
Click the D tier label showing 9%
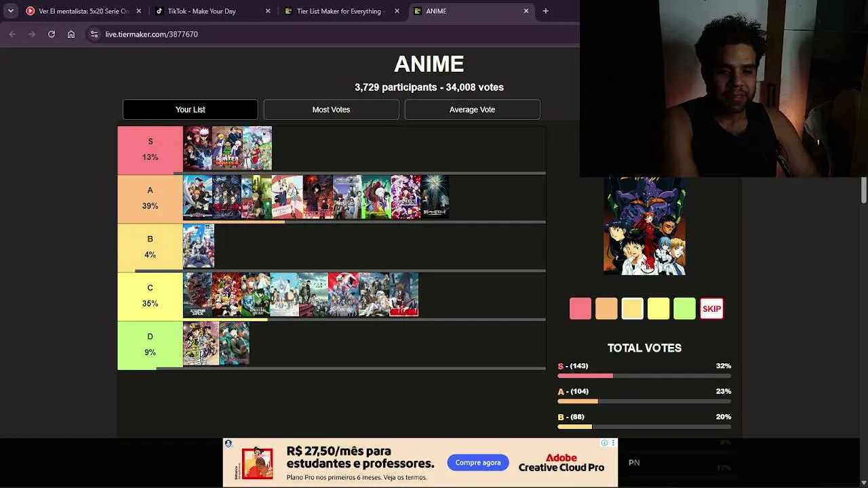tap(150, 346)
